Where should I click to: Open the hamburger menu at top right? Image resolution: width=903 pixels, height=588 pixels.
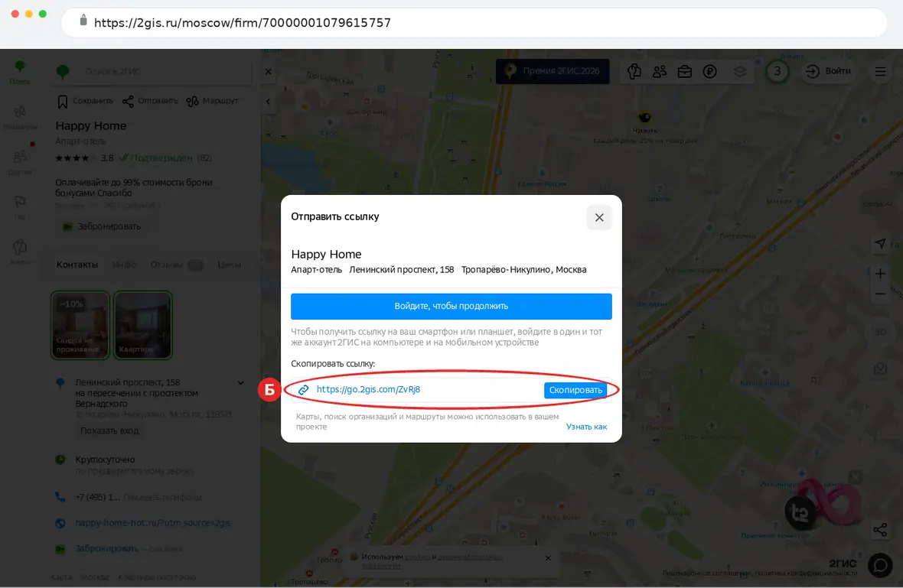pyautogui.click(x=880, y=71)
